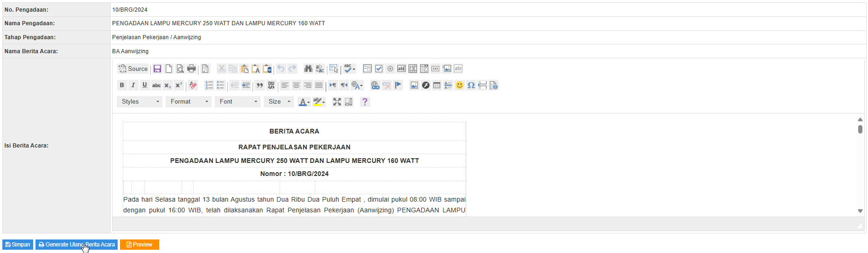Image resolution: width=868 pixels, height=253 pixels.
Task: Insert a checkbox form field
Action: coord(379,69)
